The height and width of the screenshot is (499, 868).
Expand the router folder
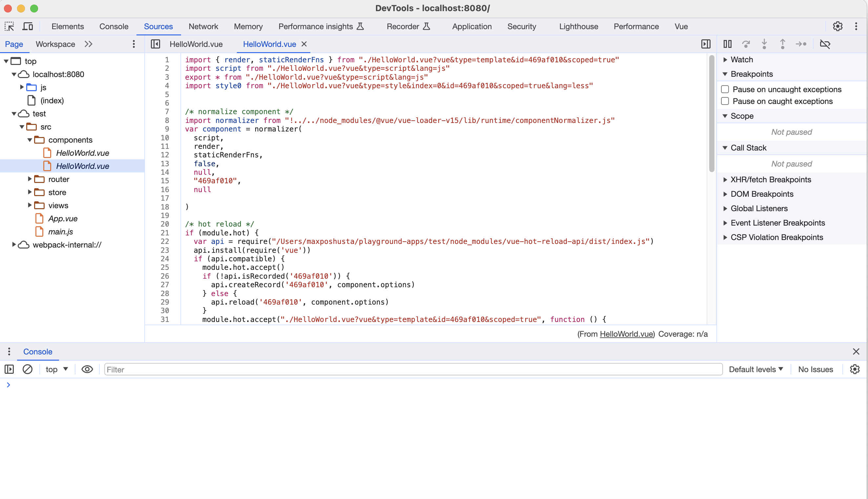(30, 179)
